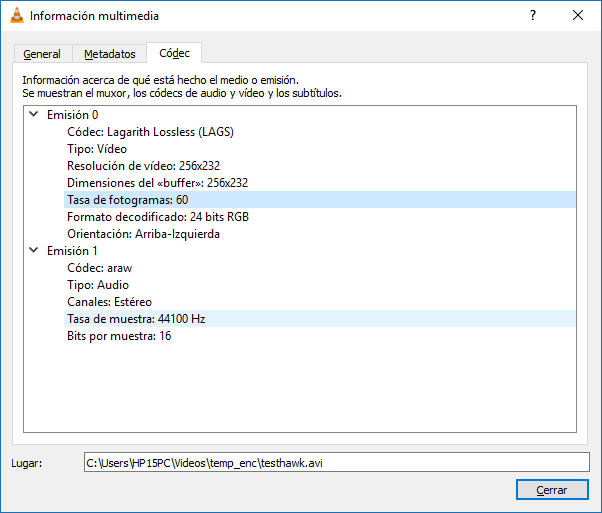Select Bits por muestra: 16 row
The width and height of the screenshot is (602, 513).
pos(319,336)
